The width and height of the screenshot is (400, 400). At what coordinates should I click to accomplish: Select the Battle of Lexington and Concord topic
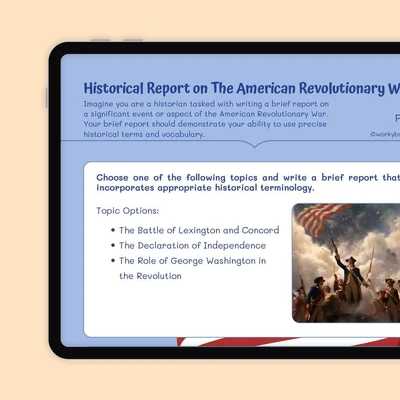pos(199,230)
